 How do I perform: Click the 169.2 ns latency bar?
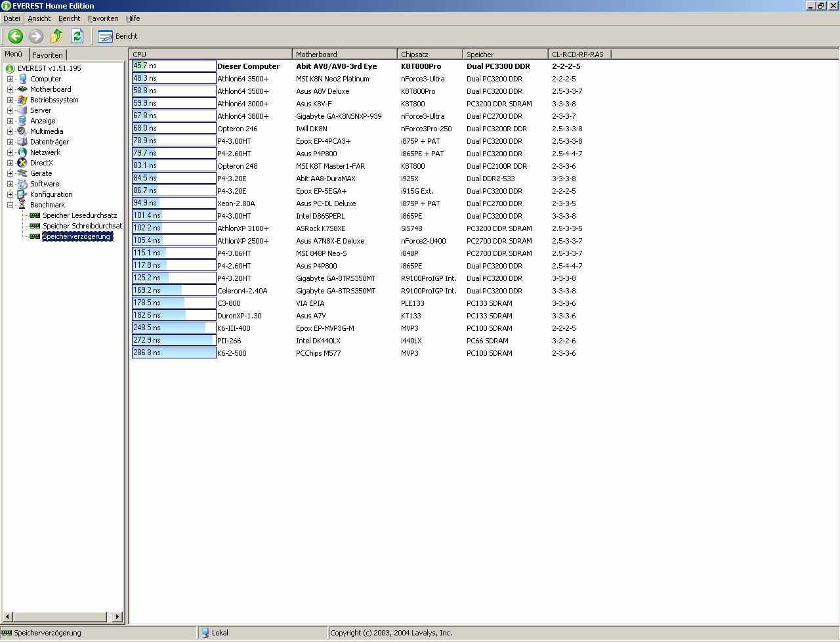[174, 290]
